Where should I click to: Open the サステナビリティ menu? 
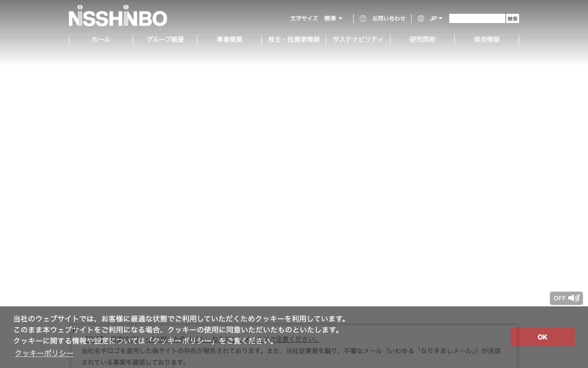(x=358, y=40)
